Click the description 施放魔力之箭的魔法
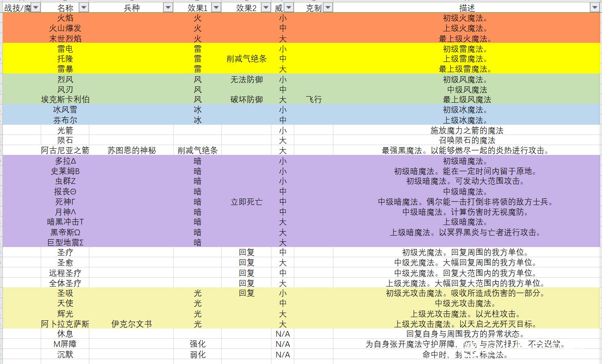Screen dimensions: 602x364 [x=467, y=130]
